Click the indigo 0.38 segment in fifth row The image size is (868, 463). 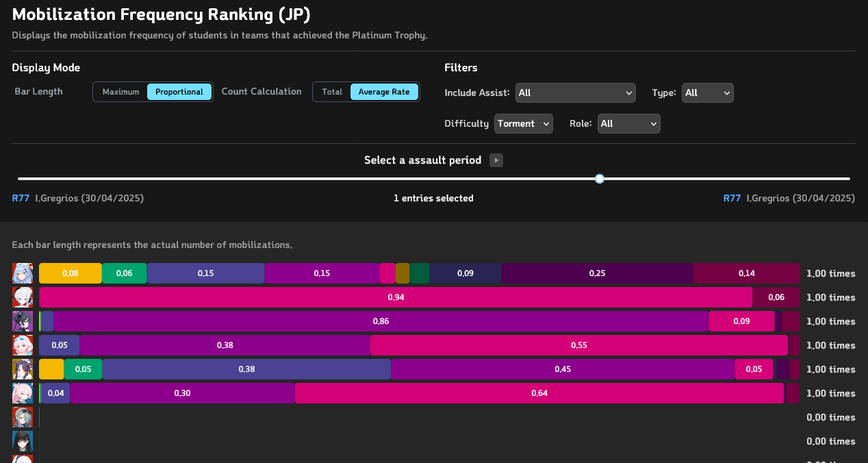pyautogui.click(x=246, y=369)
